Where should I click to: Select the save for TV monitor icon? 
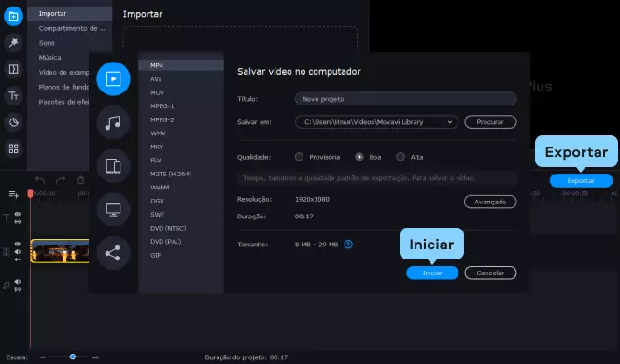(113, 209)
